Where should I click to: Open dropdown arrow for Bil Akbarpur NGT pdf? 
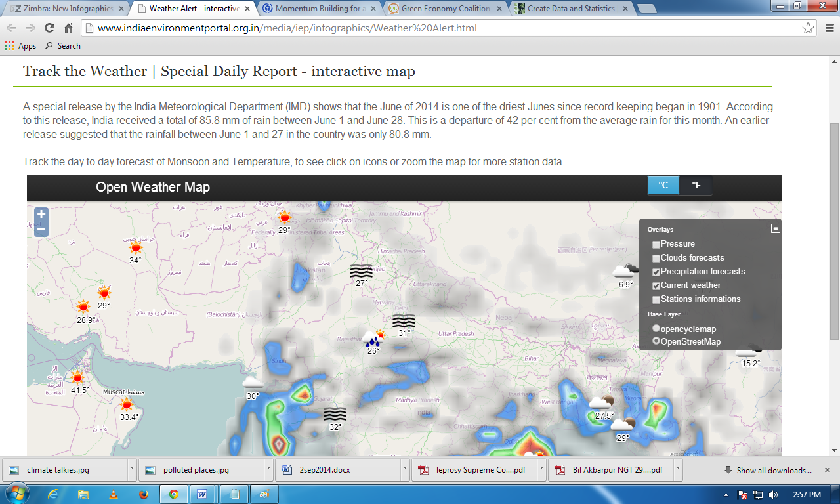[x=678, y=470]
